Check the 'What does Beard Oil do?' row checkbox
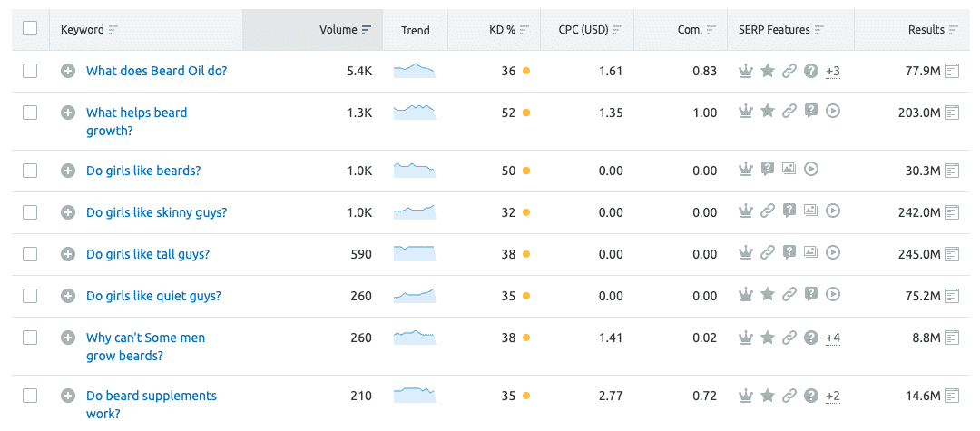Image resolution: width=980 pixels, height=431 pixels. [x=30, y=71]
